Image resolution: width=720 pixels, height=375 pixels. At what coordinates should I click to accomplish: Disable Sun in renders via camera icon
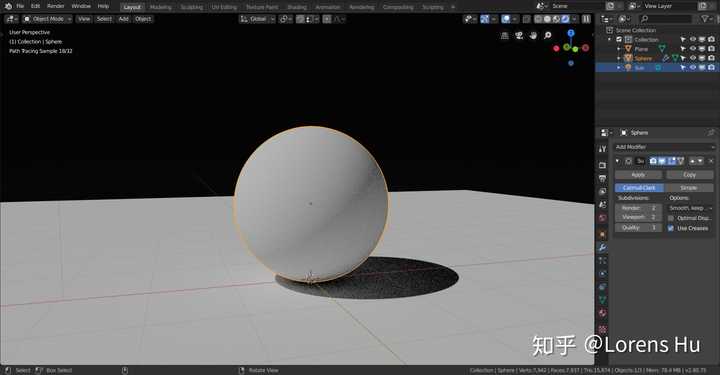[711, 68]
